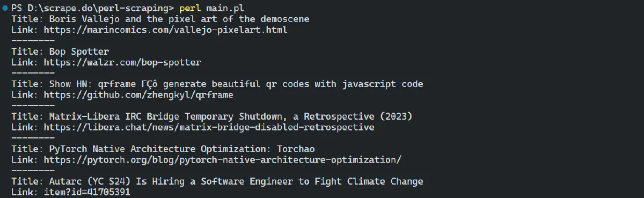Open the libera.chat matrix-bridge retrospective link
Screen dimensions: 644x198
209,127
